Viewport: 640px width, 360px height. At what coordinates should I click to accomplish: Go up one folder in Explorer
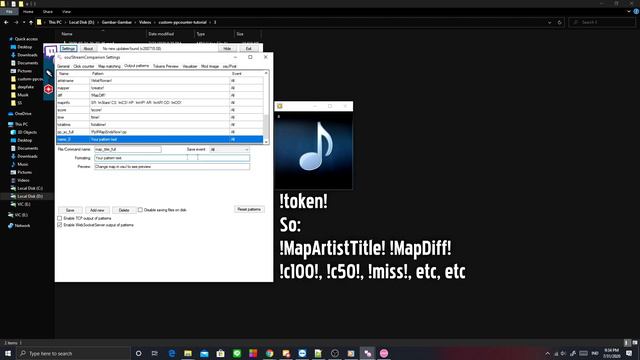click(31, 22)
